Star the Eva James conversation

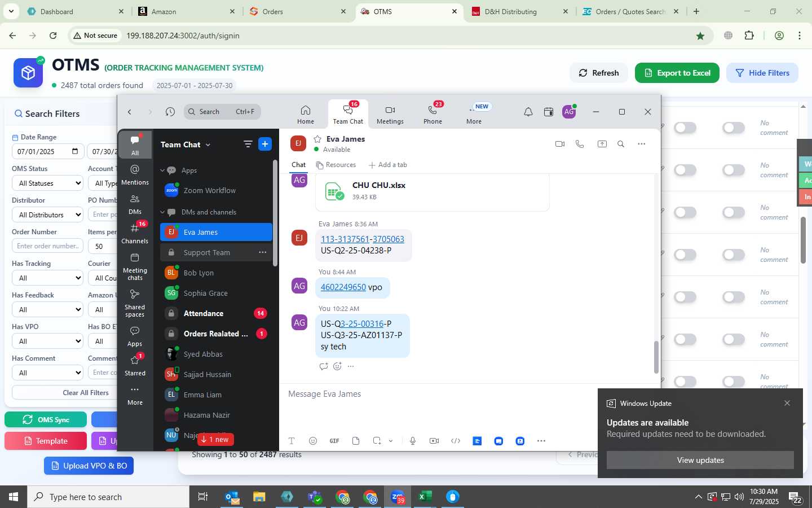pyautogui.click(x=317, y=139)
